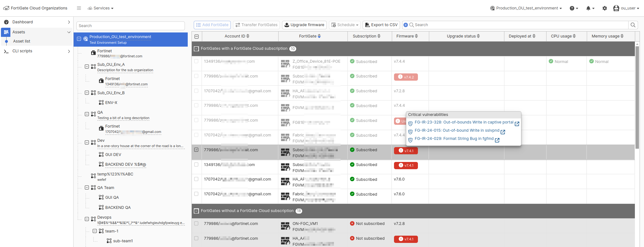Click the firewall icon for Z_Office_Device_81E-POE

click(285, 64)
